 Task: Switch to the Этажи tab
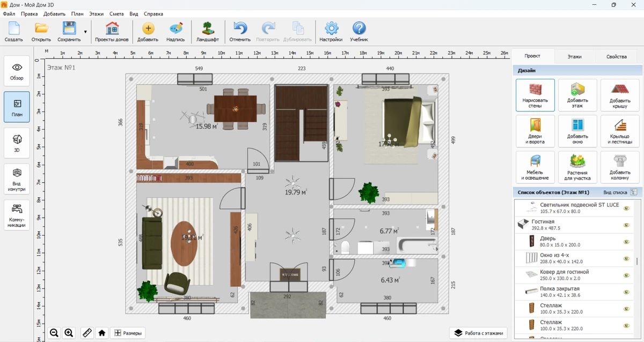tap(574, 56)
